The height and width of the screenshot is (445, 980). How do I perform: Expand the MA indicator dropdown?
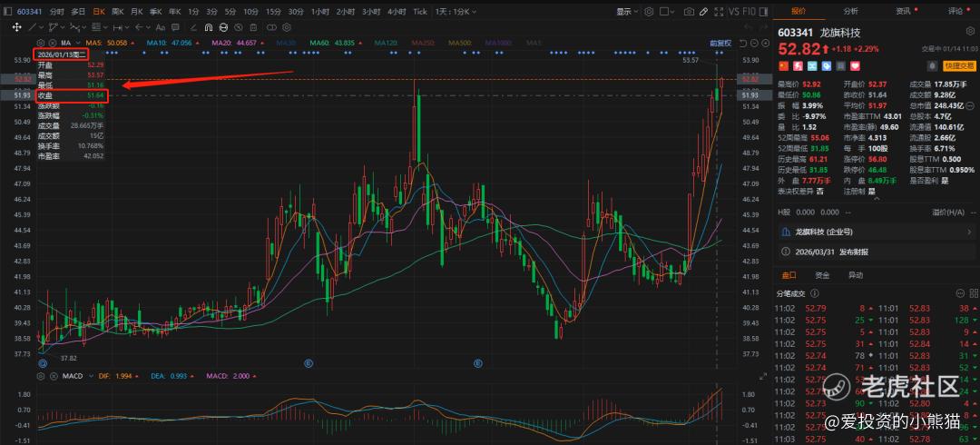tap(77, 43)
